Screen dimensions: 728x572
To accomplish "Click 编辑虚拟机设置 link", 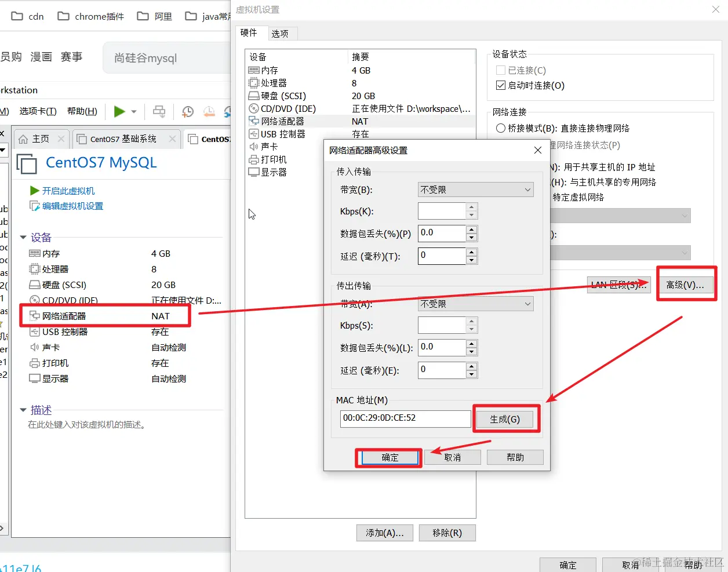I will click(72, 206).
